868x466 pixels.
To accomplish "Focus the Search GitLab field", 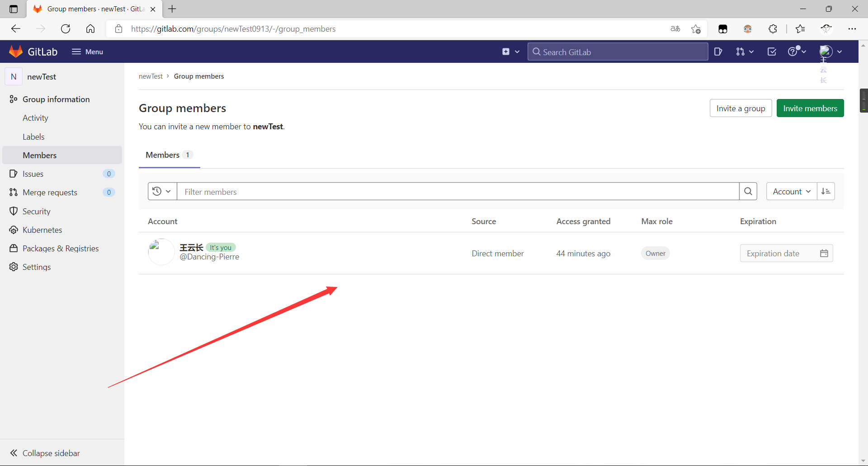I will [x=618, y=52].
